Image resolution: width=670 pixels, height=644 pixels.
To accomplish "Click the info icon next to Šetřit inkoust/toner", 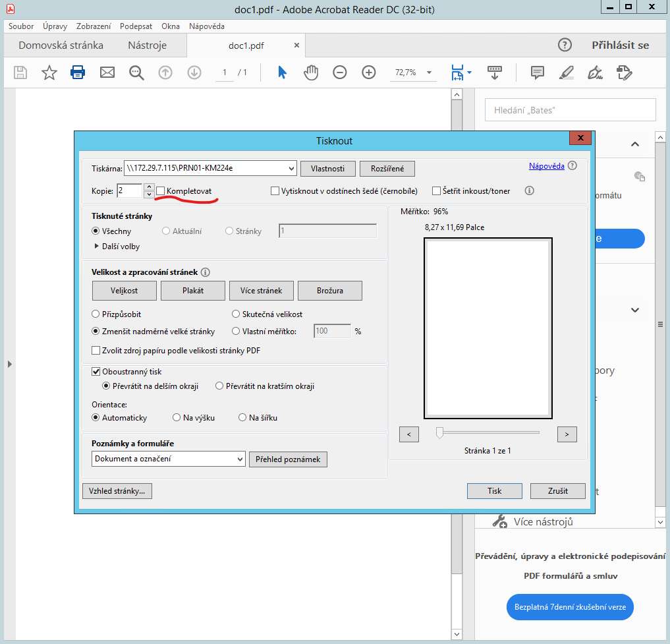I will coord(530,190).
